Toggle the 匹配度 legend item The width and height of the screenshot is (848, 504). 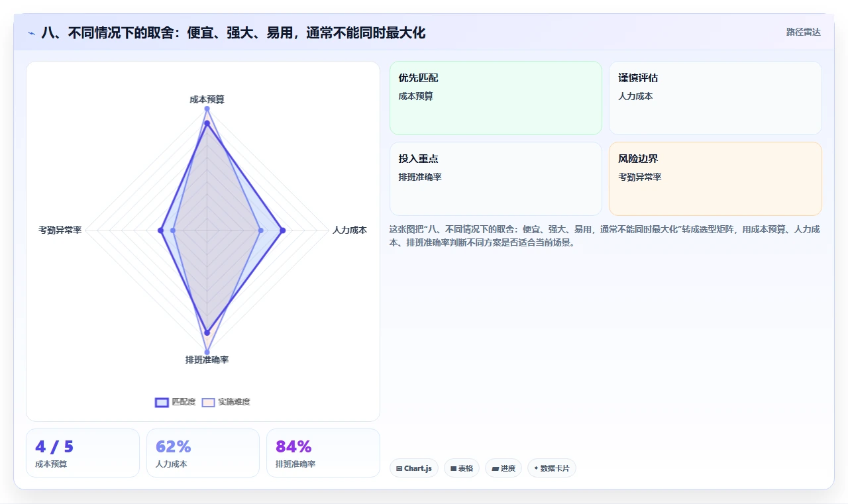[x=176, y=402]
